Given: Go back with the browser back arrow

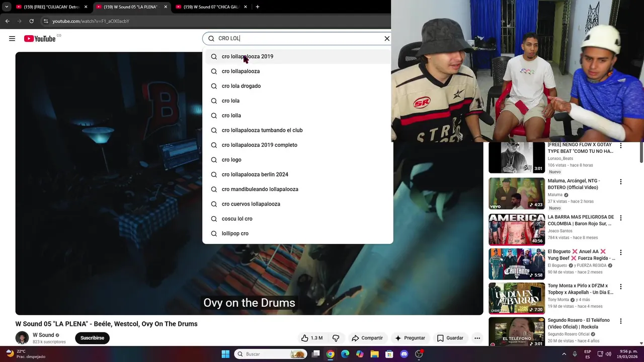Looking at the screenshot, I should click(x=7, y=21).
